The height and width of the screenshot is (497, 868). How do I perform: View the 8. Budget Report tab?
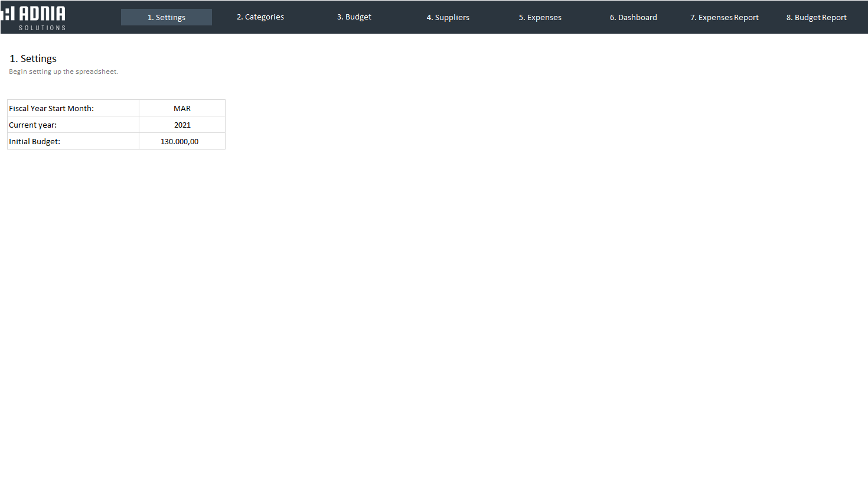tap(816, 17)
